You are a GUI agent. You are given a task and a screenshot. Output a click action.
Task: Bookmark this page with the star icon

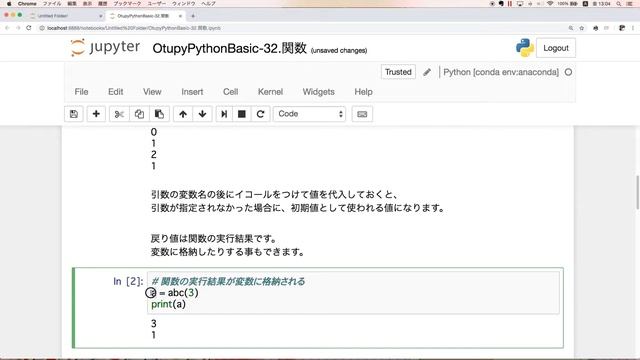pos(582,28)
